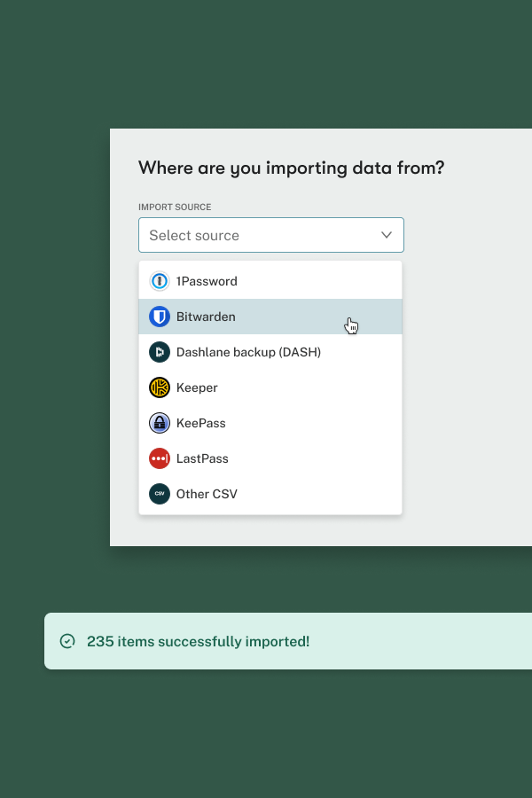Open the Select source dropdown
The image size is (532, 798).
270,235
